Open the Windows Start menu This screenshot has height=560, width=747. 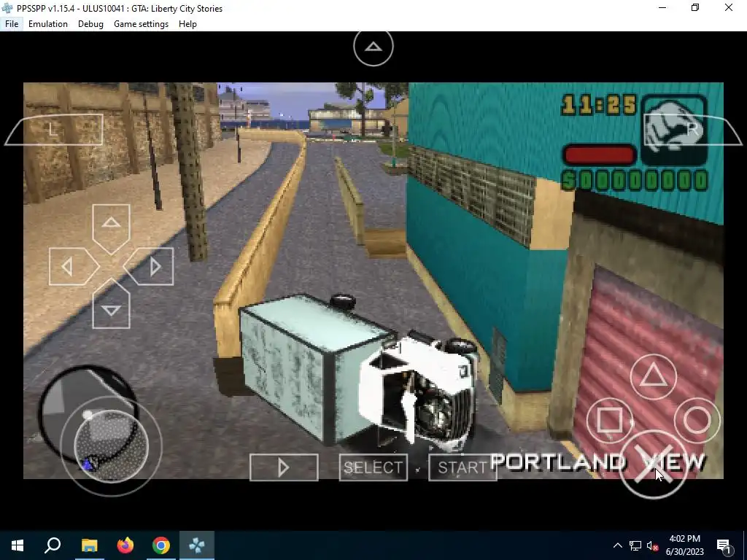[18, 545]
